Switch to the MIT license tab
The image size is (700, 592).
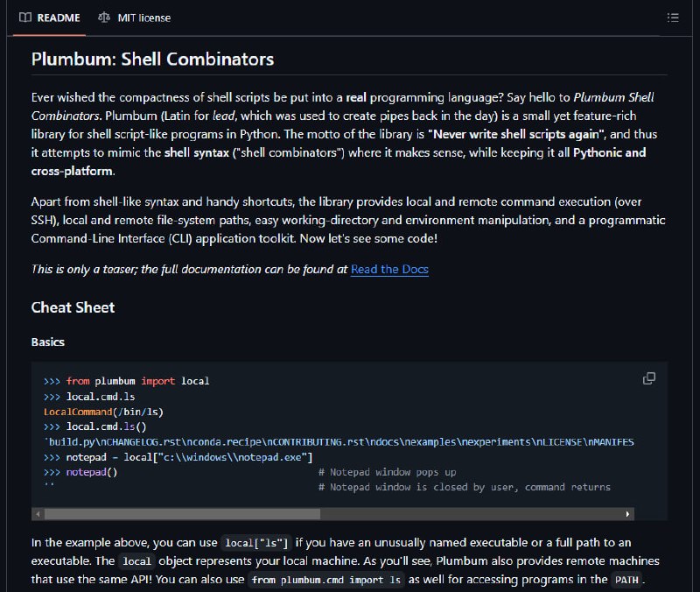click(135, 18)
